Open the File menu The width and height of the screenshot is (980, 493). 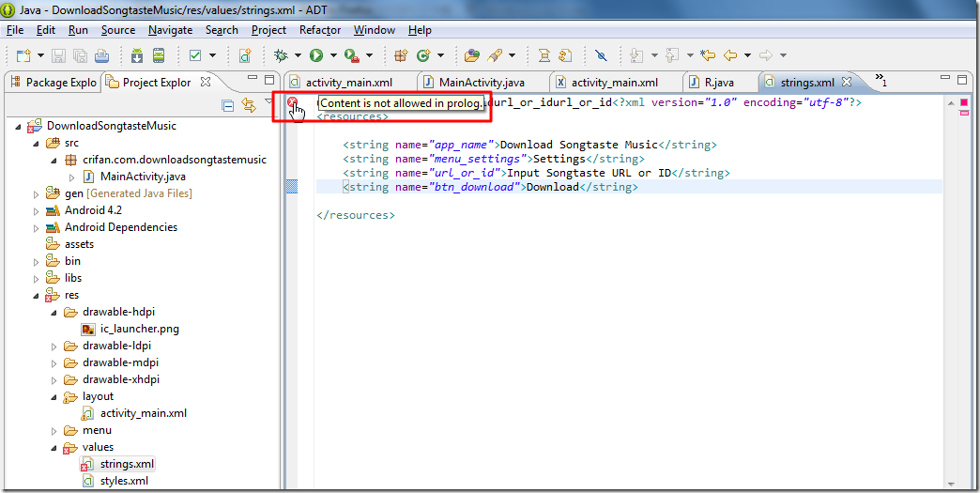(x=15, y=30)
